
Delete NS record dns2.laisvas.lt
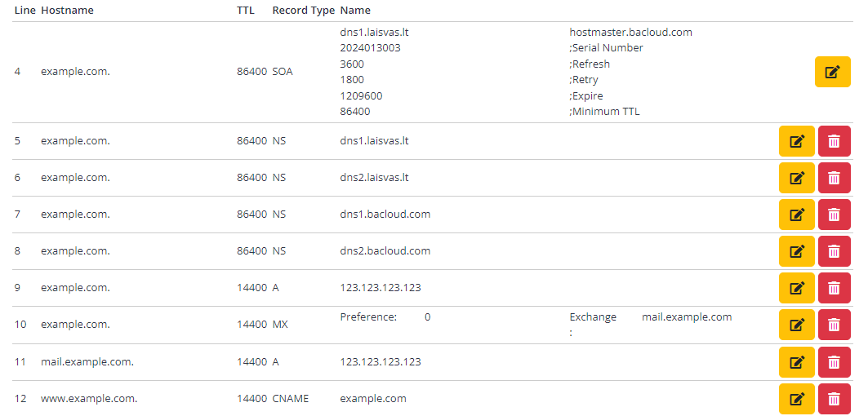tap(835, 178)
